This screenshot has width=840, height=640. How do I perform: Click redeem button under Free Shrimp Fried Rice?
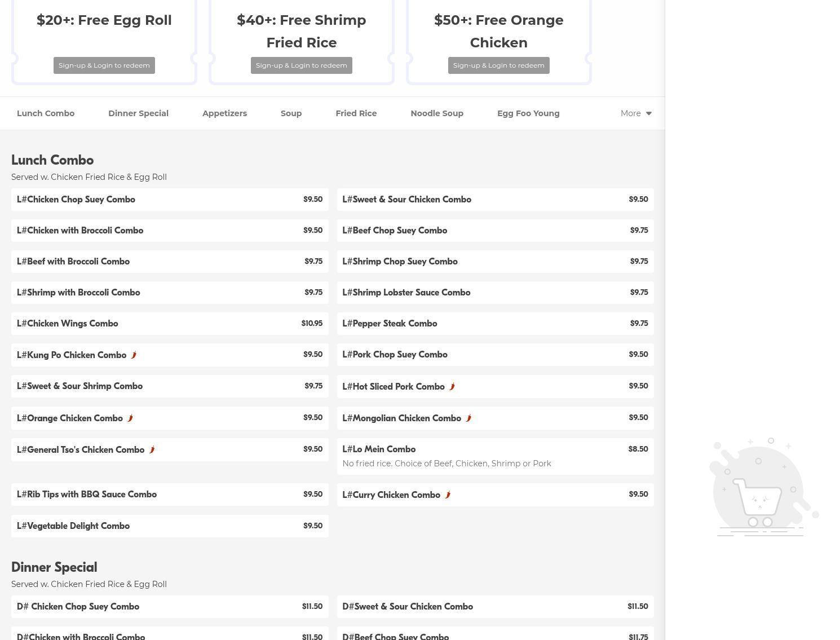302,65
